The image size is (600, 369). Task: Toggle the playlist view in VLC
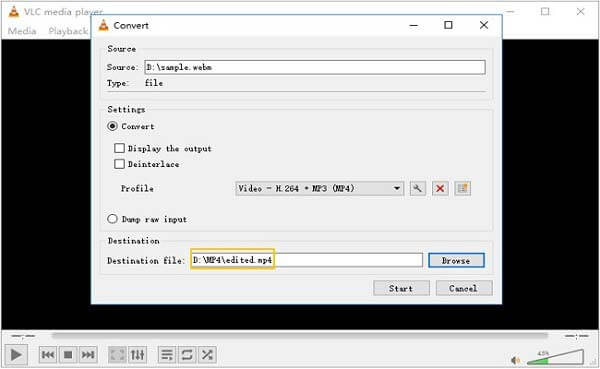click(167, 355)
